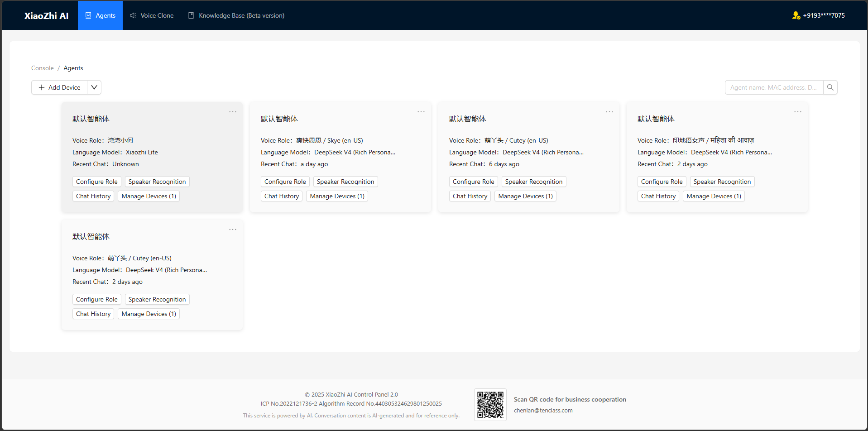Open Chat History for Xiaozhi Lite agent
This screenshot has width=868, height=431.
pyautogui.click(x=93, y=196)
